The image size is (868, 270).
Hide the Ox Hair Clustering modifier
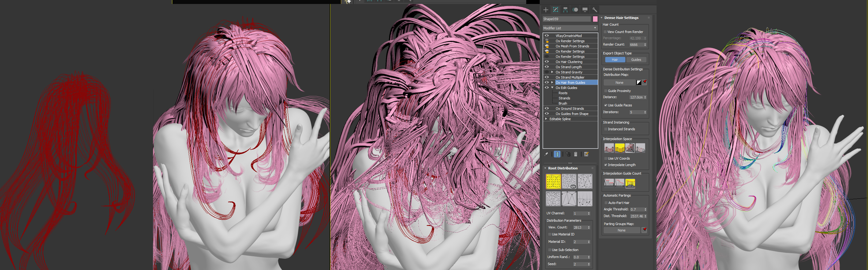click(547, 62)
